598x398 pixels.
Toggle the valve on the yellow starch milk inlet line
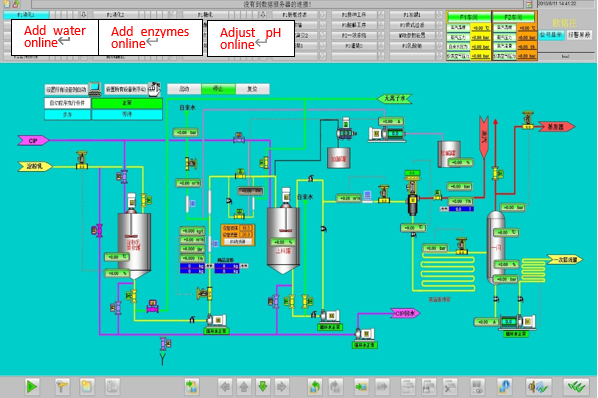[82, 160]
